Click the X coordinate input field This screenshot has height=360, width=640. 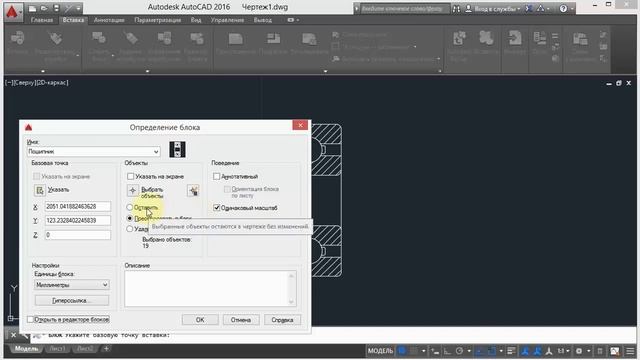click(78, 207)
